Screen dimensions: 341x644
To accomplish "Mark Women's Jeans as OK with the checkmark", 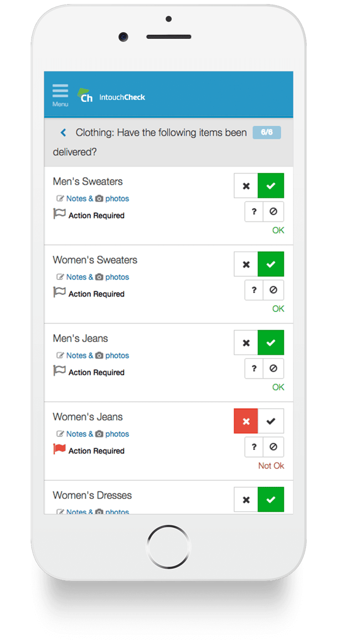I will tap(271, 422).
